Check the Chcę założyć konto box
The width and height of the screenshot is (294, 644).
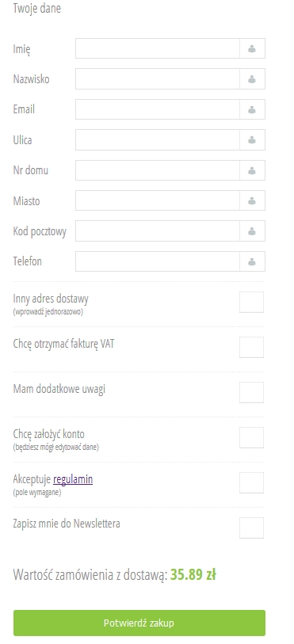pos(252,438)
